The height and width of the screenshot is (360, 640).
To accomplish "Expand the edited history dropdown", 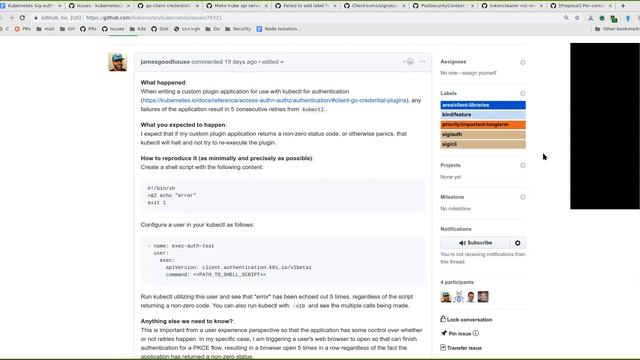I will click(273, 62).
